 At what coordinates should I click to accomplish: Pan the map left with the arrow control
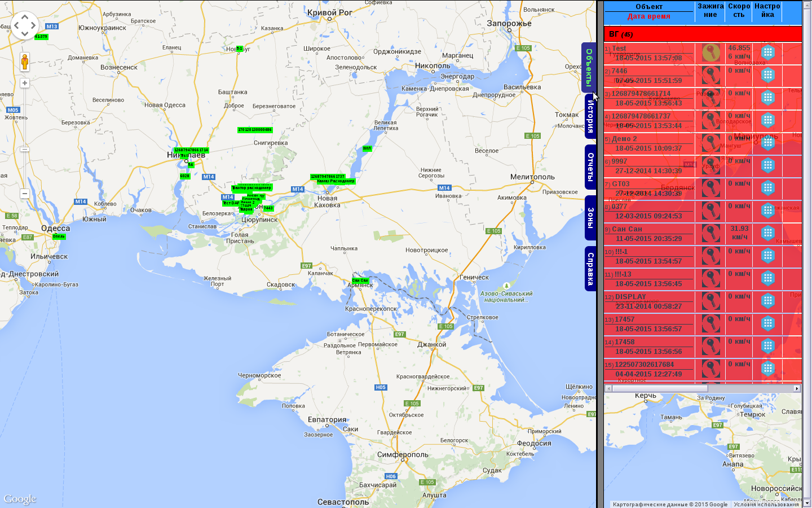16,25
